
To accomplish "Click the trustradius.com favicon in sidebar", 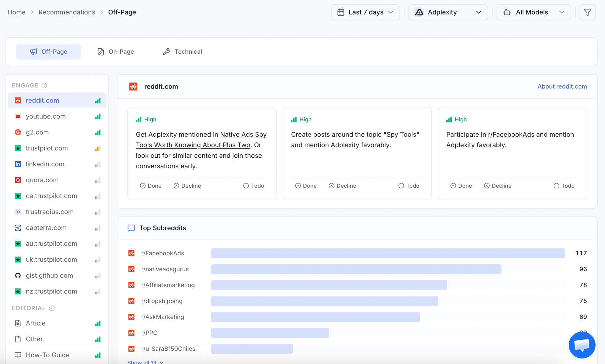I will pos(18,212).
